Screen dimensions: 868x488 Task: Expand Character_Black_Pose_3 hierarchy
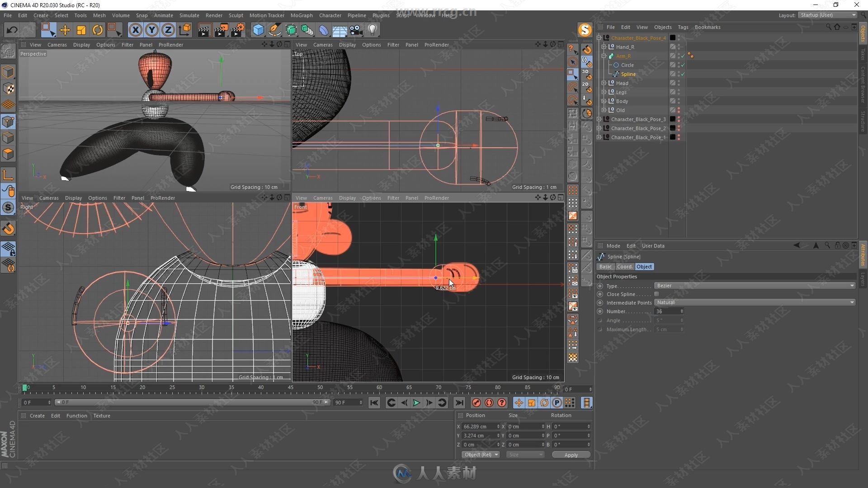[x=599, y=119]
